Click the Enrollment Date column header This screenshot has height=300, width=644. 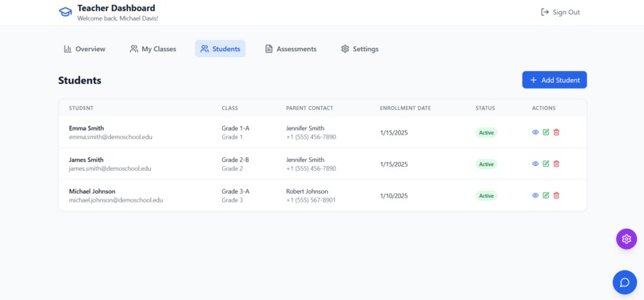coord(405,109)
